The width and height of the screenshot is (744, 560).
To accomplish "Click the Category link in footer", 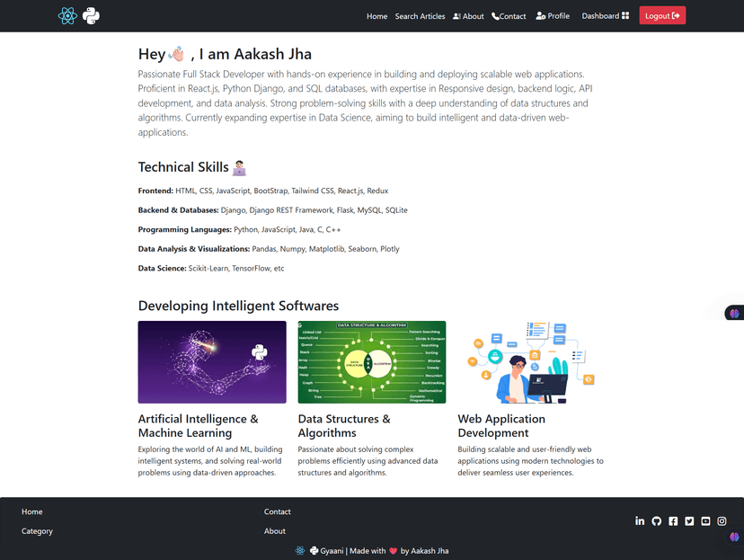I will (37, 531).
